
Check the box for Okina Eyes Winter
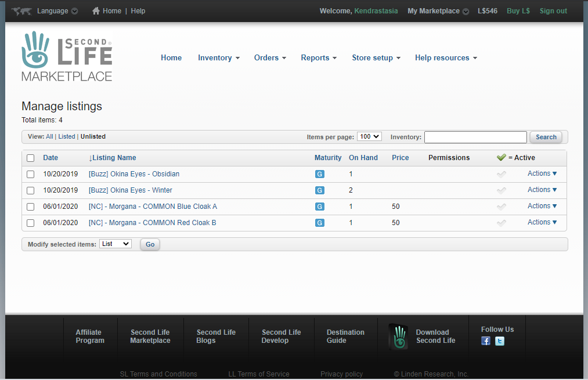(x=30, y=190)
